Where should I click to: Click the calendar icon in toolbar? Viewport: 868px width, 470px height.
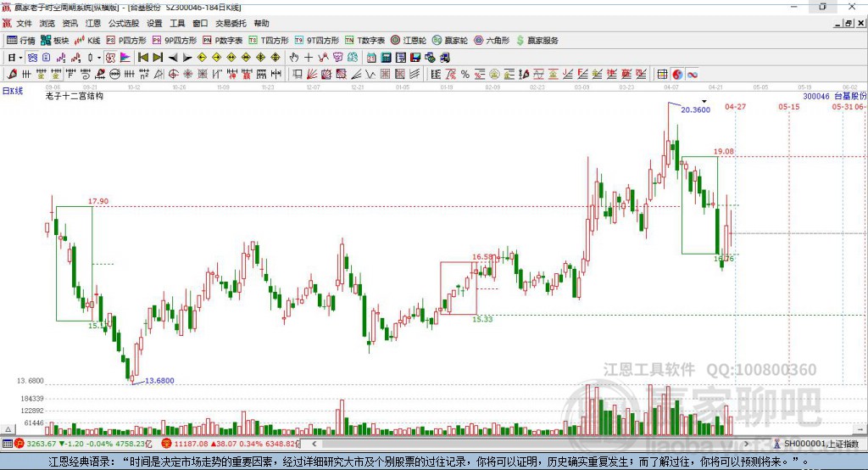[371, 58]
